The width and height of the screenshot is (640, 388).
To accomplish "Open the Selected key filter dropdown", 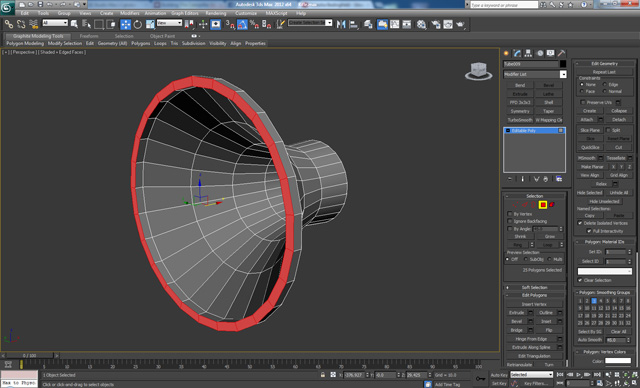I will pos(531,375).
